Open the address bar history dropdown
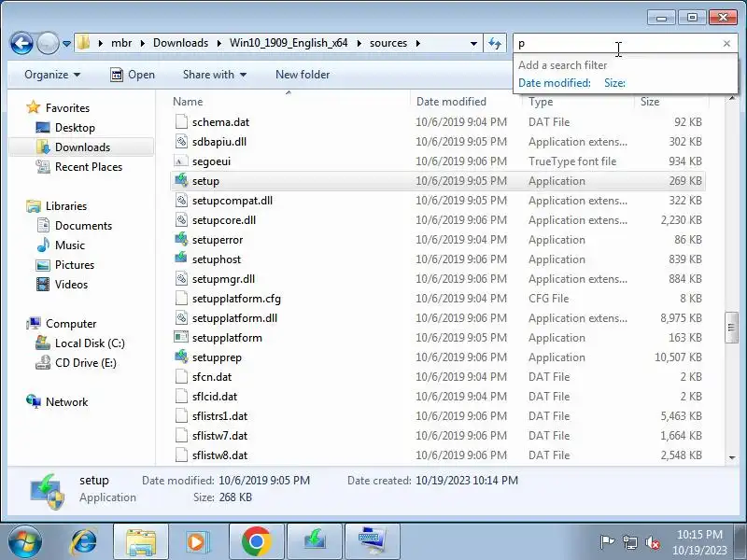747x560 pixels. coord(473,43)
